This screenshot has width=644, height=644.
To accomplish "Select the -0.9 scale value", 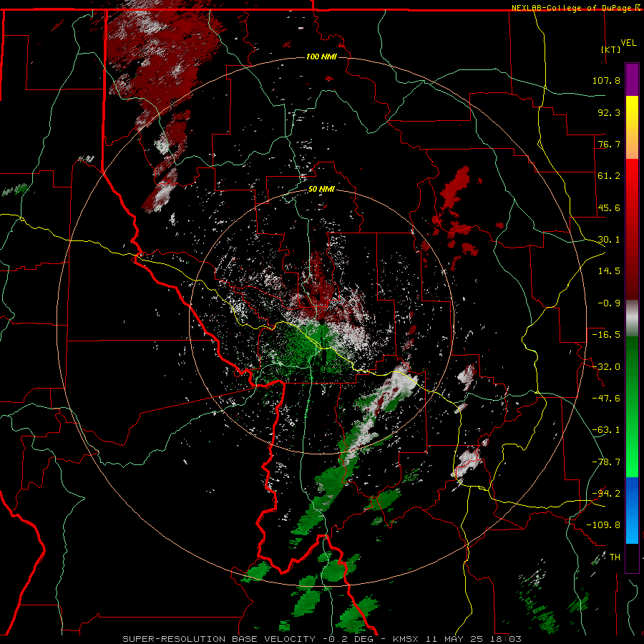I will [x=609, y=303].
